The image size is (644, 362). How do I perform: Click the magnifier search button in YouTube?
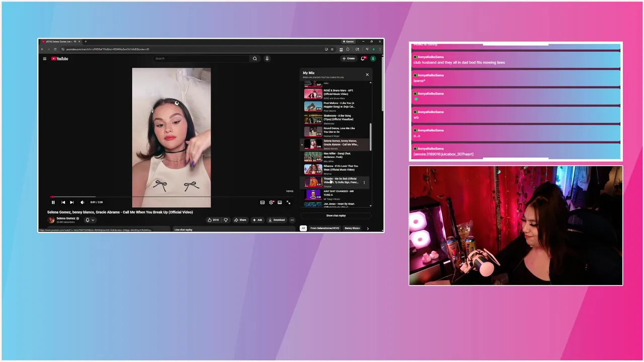coord(255,59)
